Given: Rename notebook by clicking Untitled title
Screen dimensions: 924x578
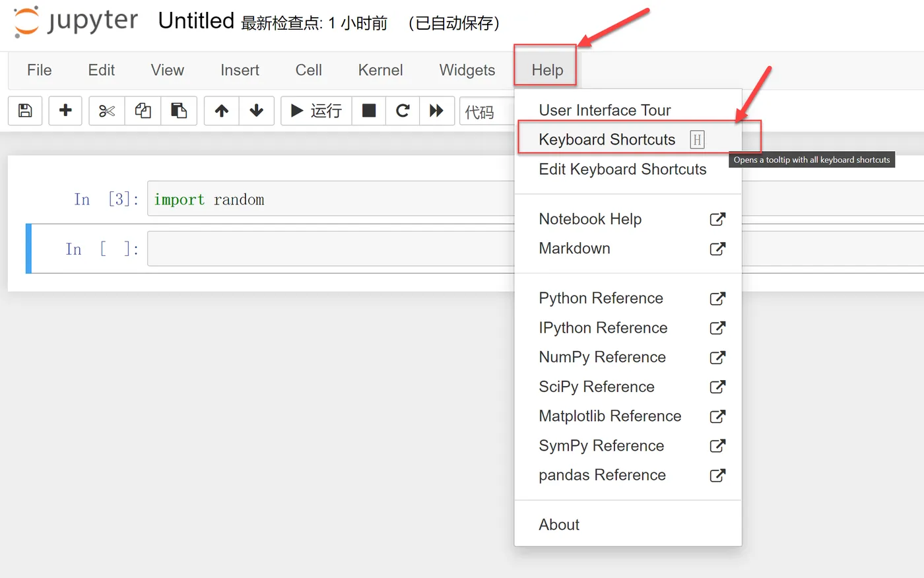Looking at the screenshot, I should click(196, 21).
